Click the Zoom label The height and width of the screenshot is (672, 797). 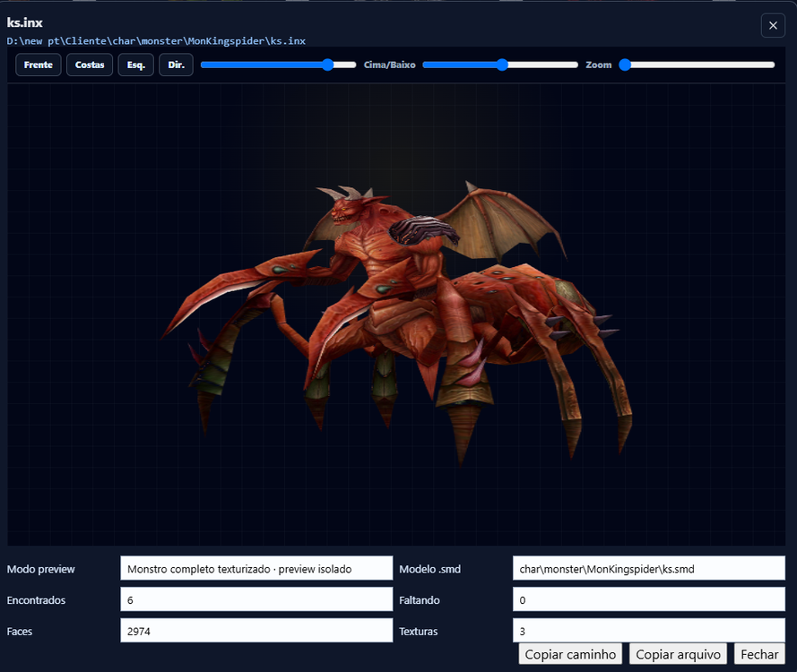(598, 65)
